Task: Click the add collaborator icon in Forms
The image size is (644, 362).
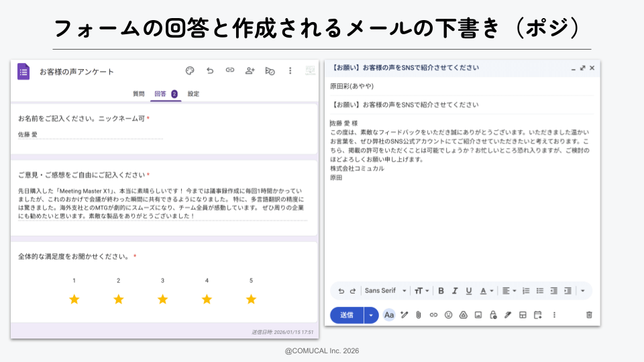Action: [x=250, y=70]
